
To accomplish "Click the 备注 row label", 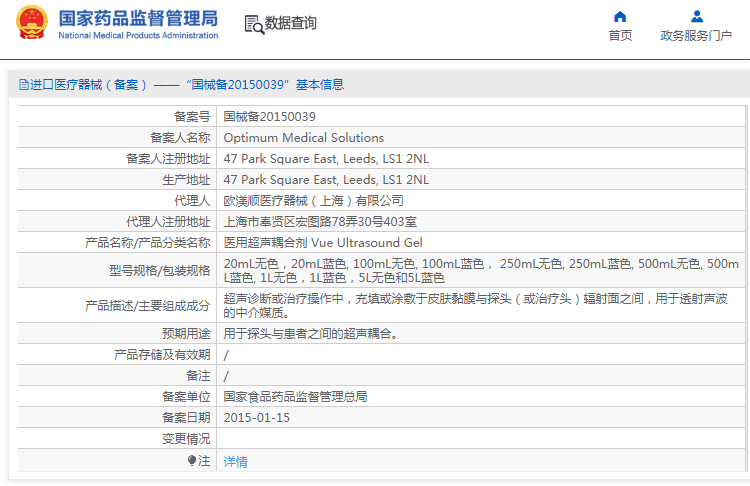I will (x=198, y=376).
